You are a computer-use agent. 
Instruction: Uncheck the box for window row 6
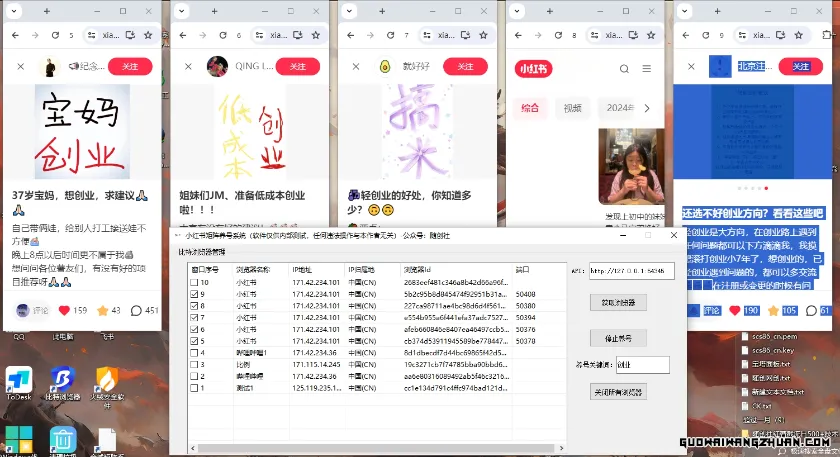coord(194,329)
